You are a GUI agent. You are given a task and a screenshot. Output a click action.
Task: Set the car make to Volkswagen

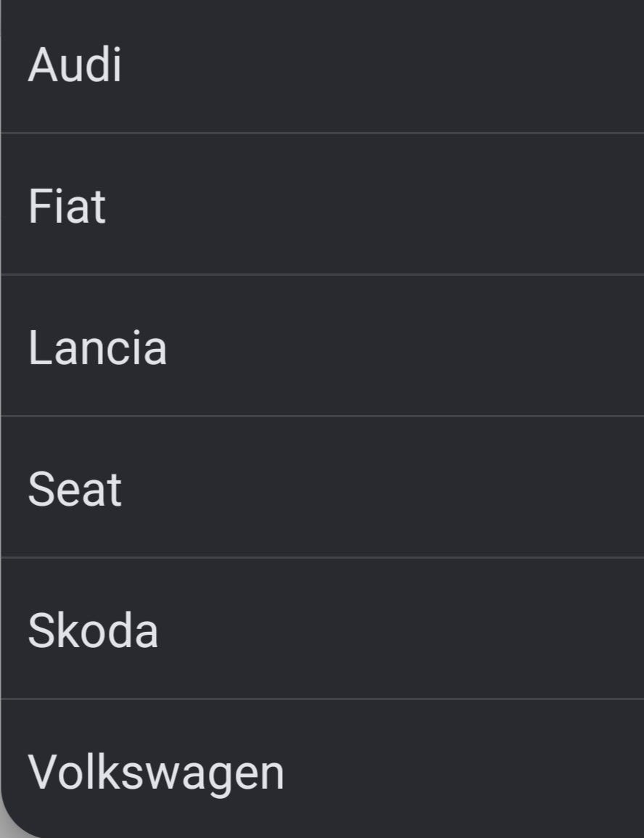click(156, 772)
